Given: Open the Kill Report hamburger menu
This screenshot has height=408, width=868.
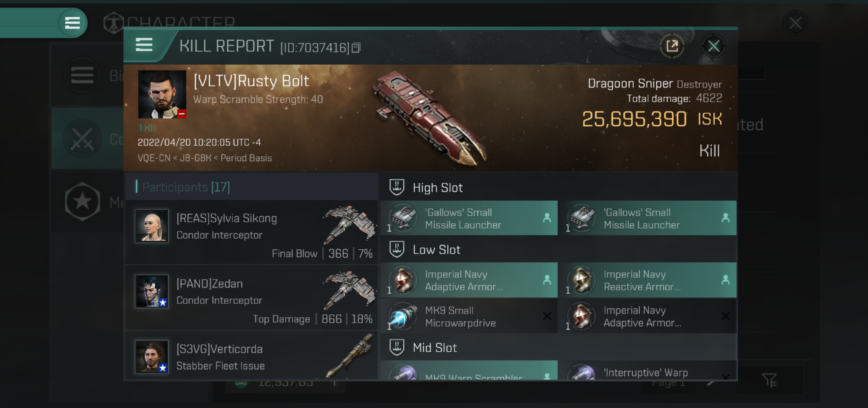Looking at the screenshot, I should pyautogui.click(x=144, y=45).
